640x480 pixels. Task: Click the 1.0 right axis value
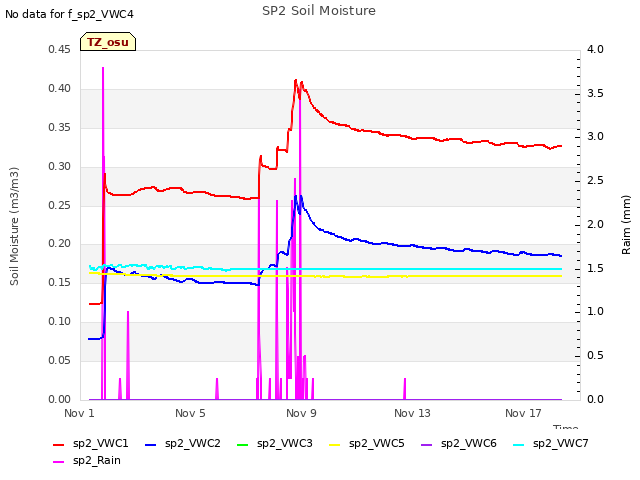click(x=595, y=311)
